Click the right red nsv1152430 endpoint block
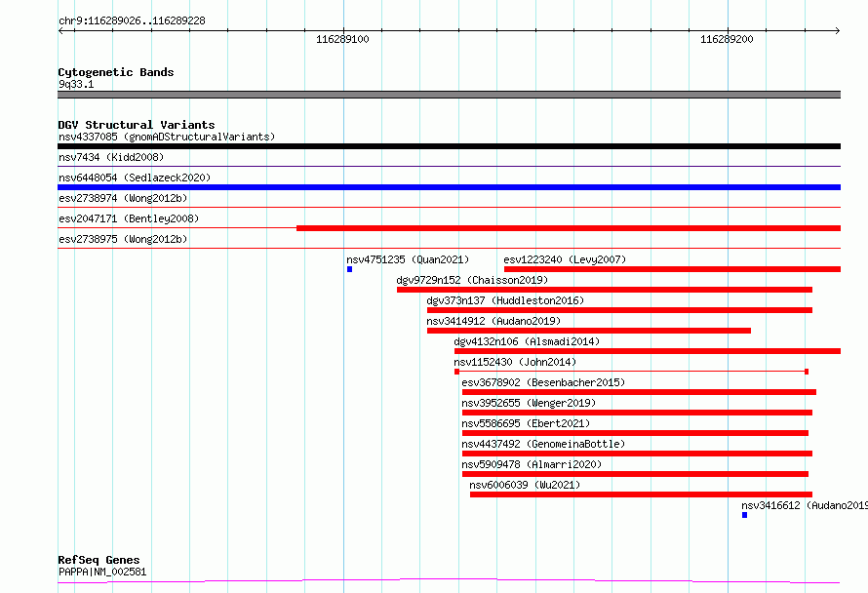Viewport: 868px width, 593px height. point(807,372)
